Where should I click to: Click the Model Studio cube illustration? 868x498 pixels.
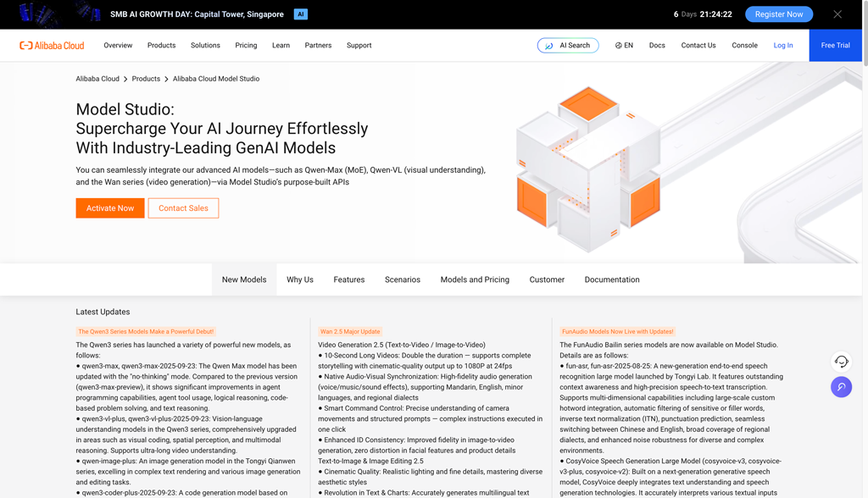[588, 169]
